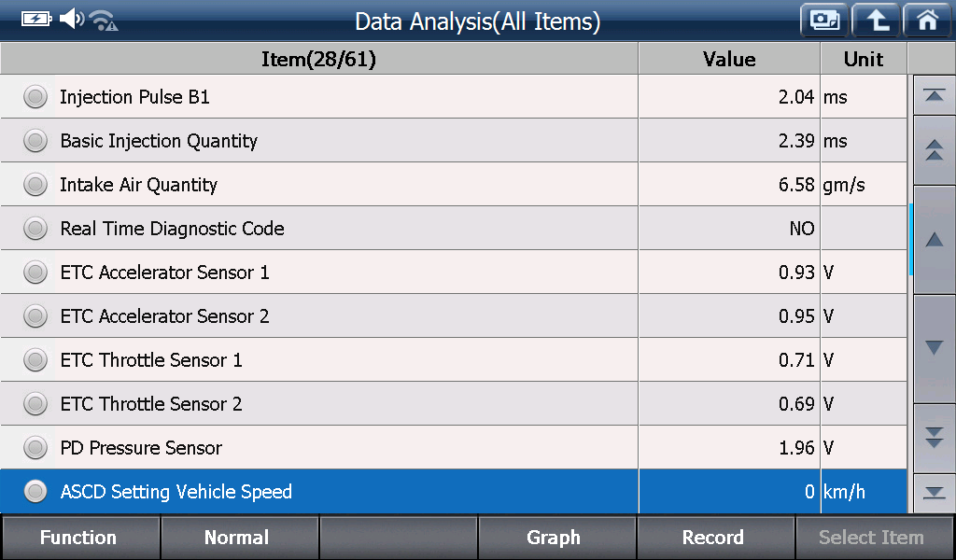This screenshot has height=560, width=956.
Task: Click the screenshot capture icon in header
Action: click(824, 21)
